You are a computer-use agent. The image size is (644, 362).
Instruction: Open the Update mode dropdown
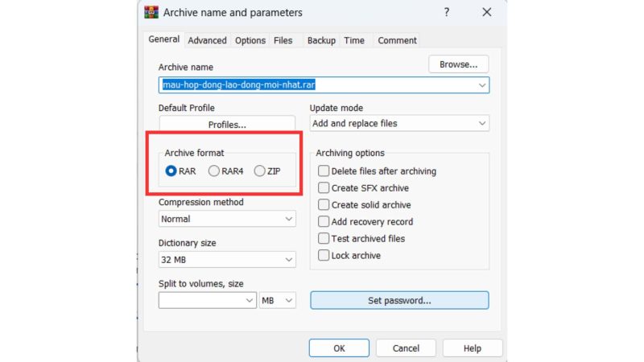(399, 123)
